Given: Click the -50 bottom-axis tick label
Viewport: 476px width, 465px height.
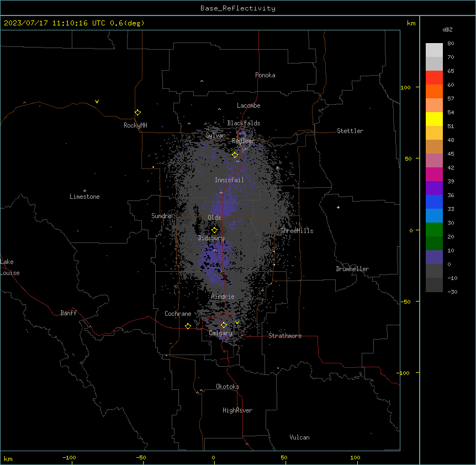Looking at the screenshot, I should [x=141, y=457].
